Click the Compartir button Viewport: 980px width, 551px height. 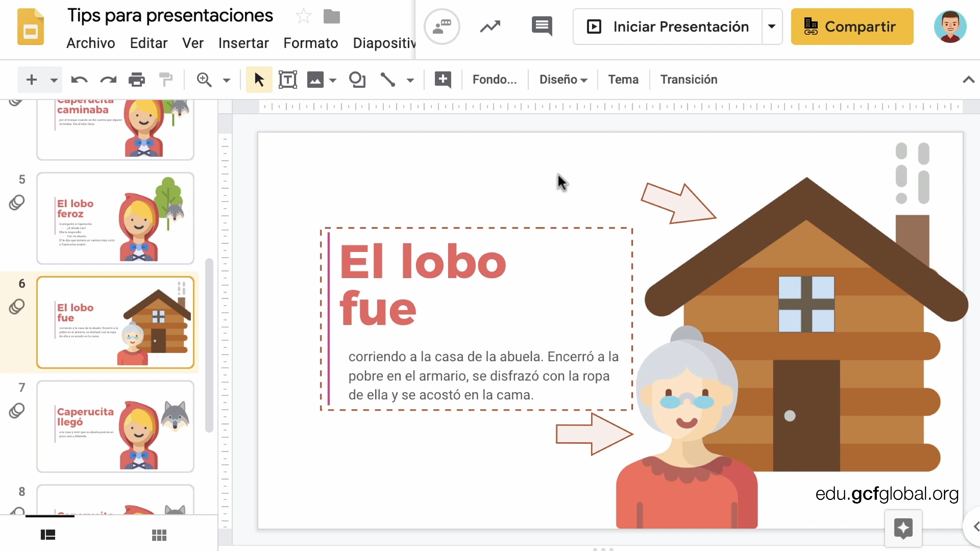click(x=852, y=27)
